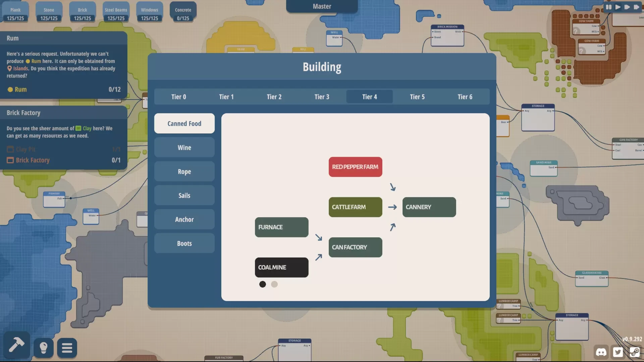Select the Wine building category
The image size is (644, 362).
[x=184, y=147]
